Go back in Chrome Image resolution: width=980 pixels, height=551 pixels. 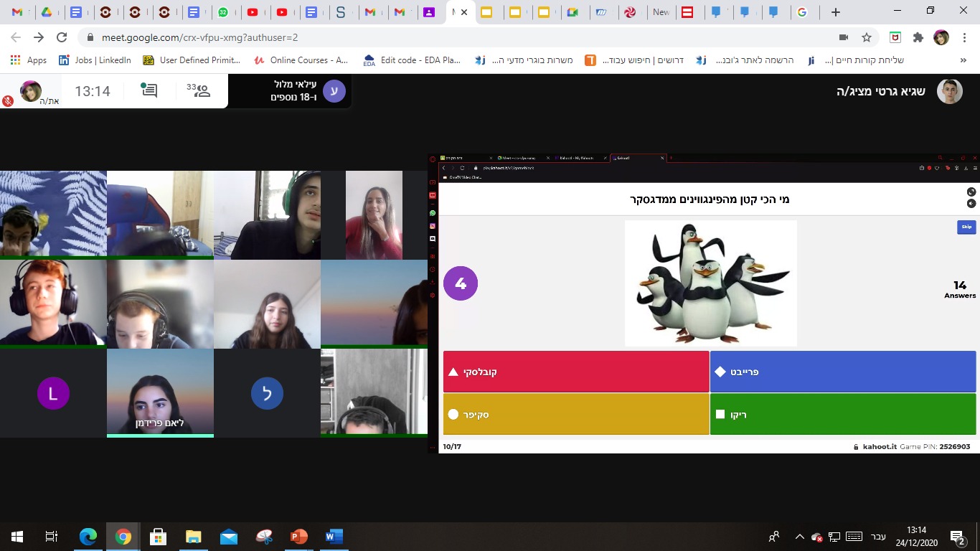[16, 37]
